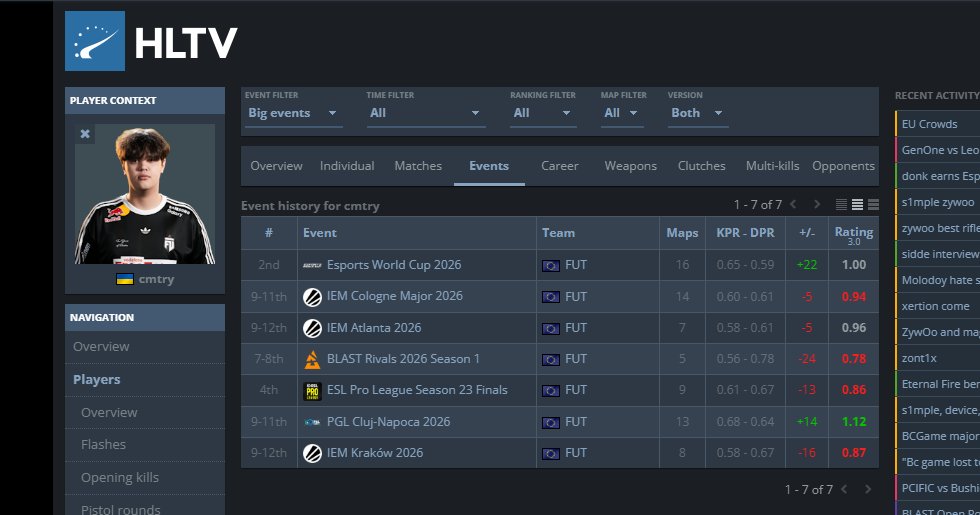Switch to compact table density view icon

tap(841, 204)
